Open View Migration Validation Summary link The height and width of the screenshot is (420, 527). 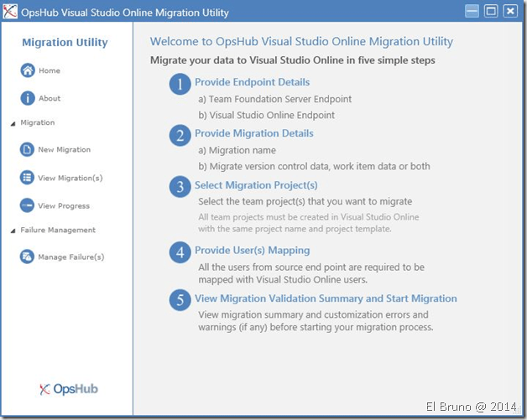[x=326, y=298]
